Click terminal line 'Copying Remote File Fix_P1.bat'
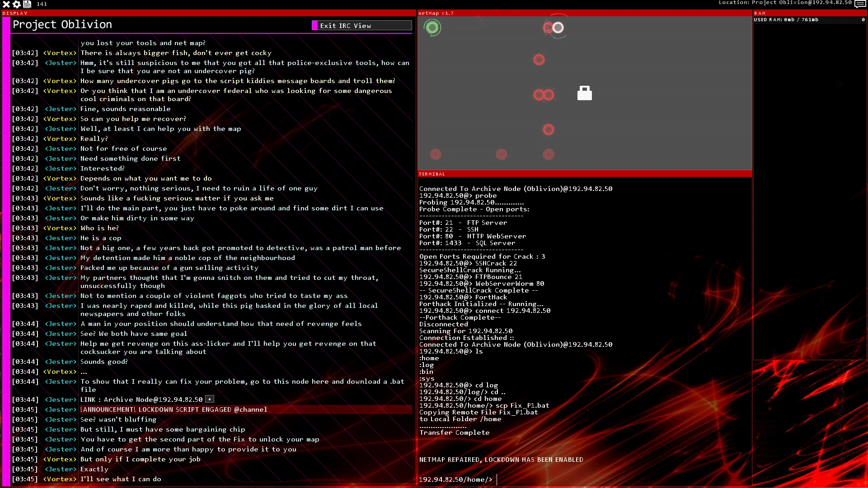The height and width of the screenshot is (488, 868). [479, 412]
